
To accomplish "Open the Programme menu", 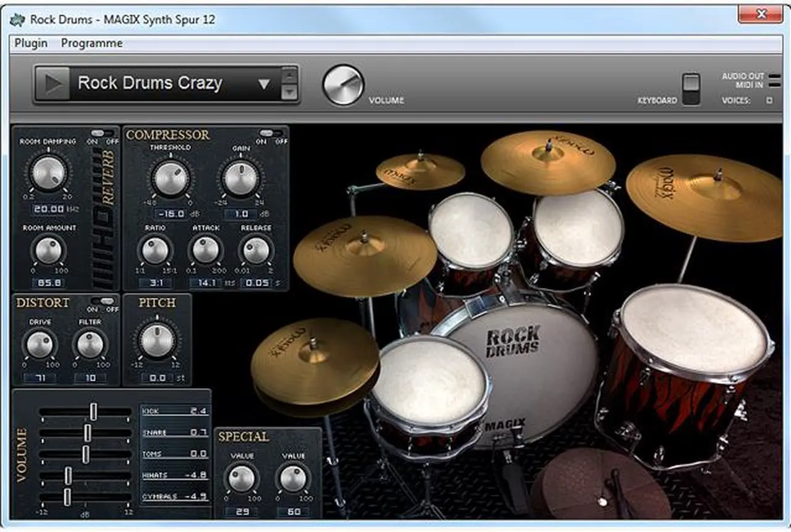I will (91, 43).
